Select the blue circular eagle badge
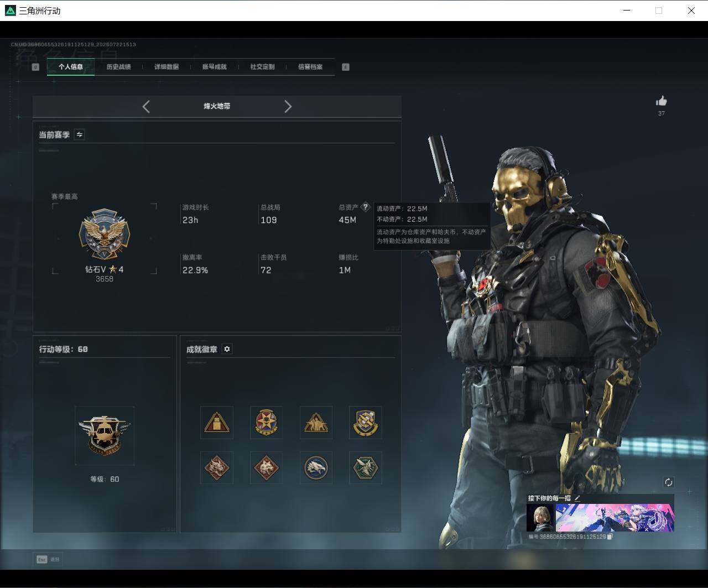 point(316,468)
